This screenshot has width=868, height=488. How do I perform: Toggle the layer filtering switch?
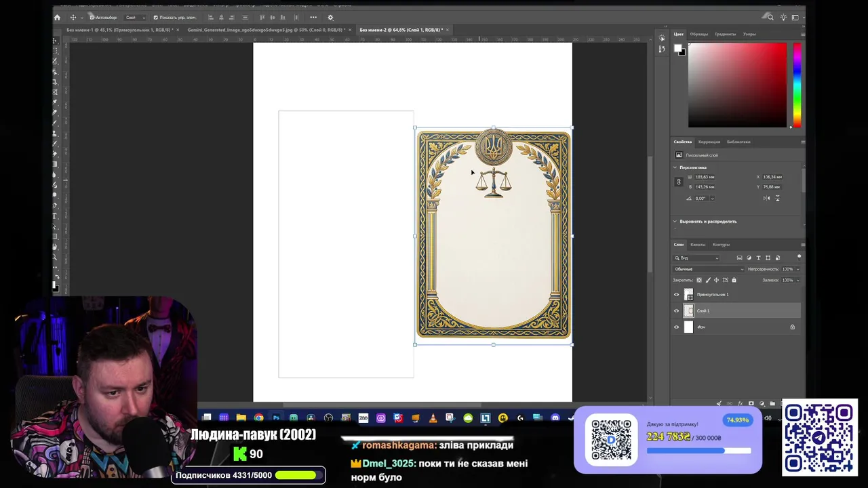coord(799,257)
